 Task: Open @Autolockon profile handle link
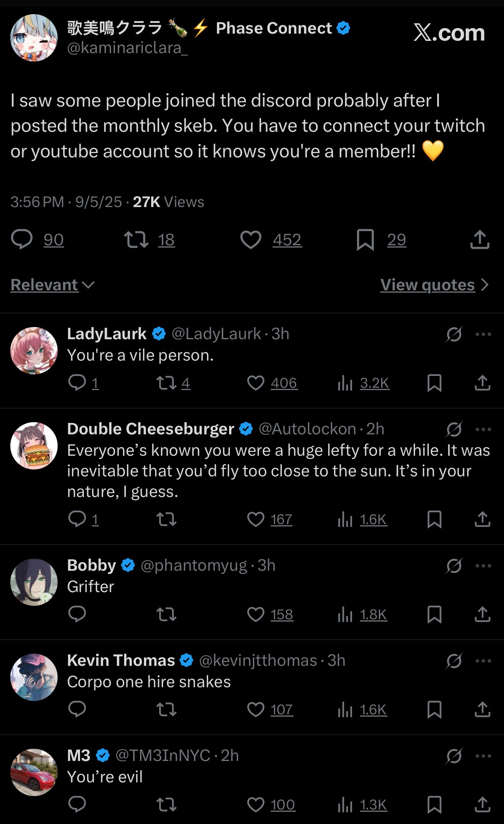click(307, 429)
